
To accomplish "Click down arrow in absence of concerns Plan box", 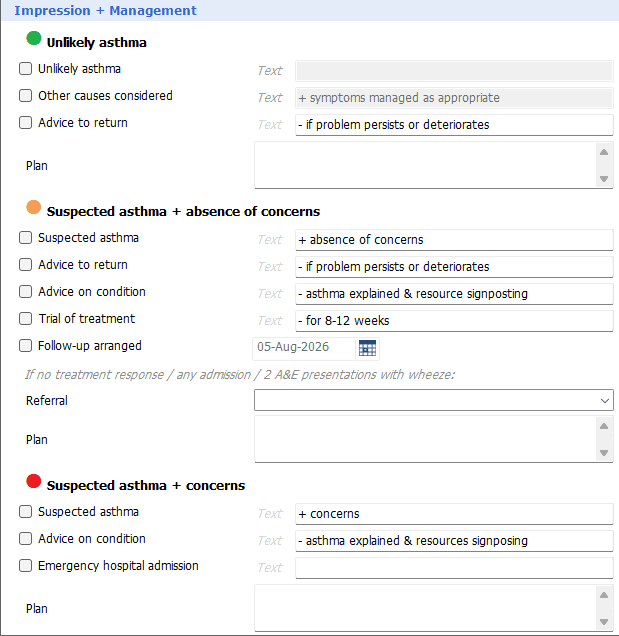I will click(x=604, y=453).
